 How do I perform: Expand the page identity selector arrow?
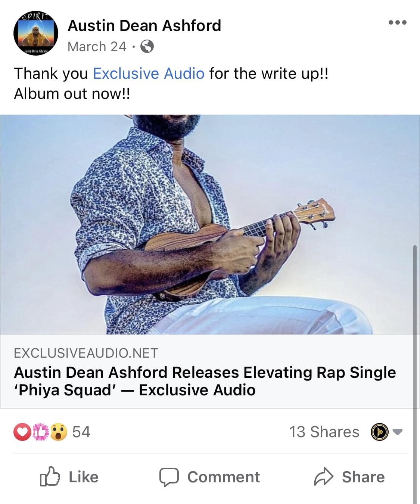coord(398,432)
